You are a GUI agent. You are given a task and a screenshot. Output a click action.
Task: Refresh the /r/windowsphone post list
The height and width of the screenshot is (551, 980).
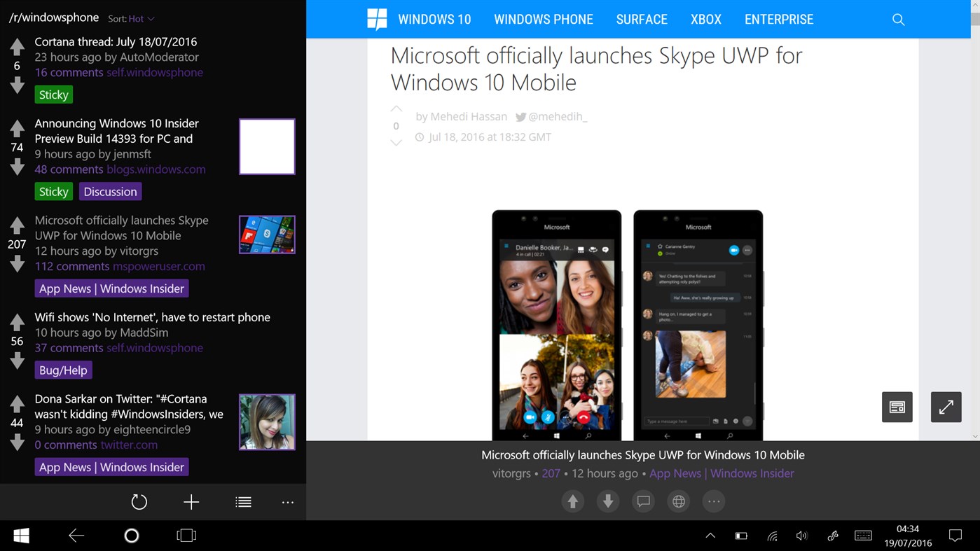pos(139,502)
